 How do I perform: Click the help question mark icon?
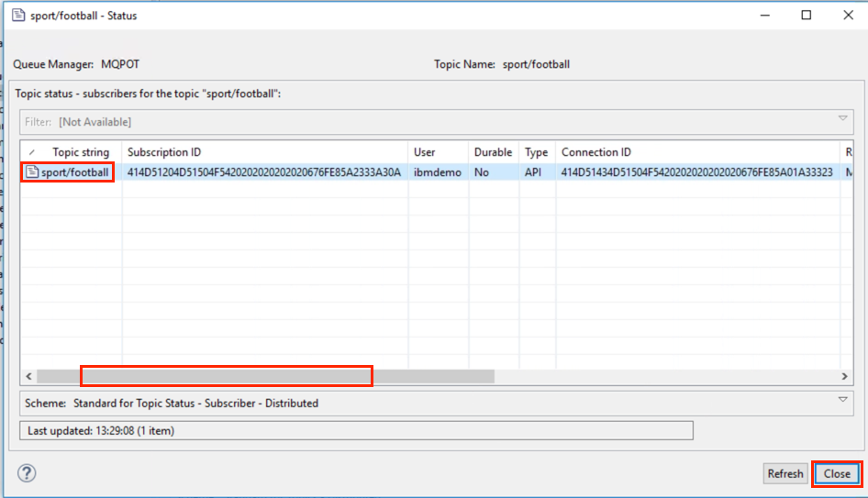27,473
